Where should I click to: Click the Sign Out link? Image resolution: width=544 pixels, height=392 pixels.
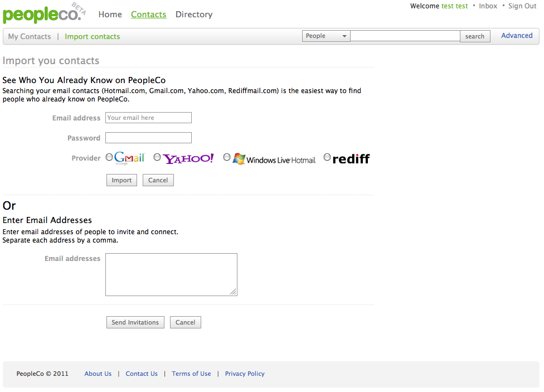522,6
